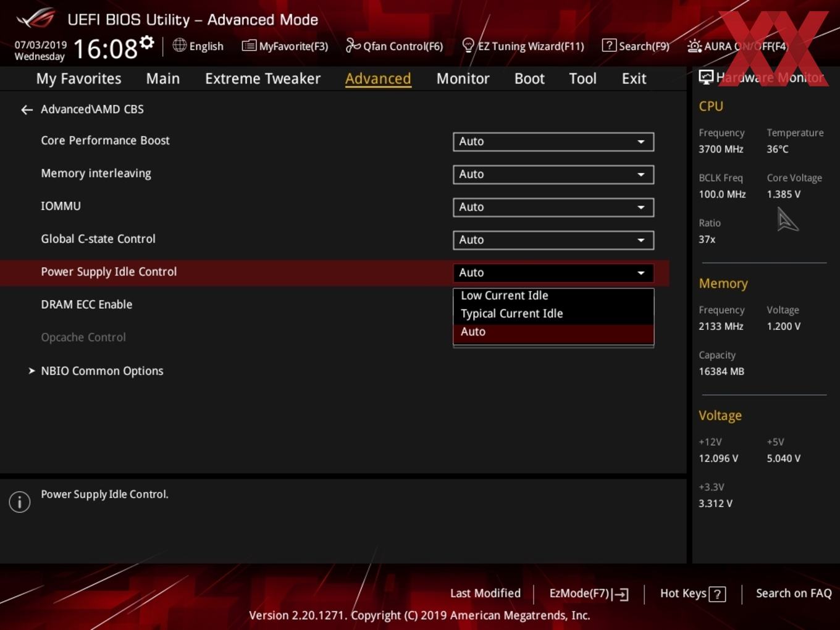Collapse the Power Supply Idle Control dropdown
The image size is (840, 630).
point(553,272)
